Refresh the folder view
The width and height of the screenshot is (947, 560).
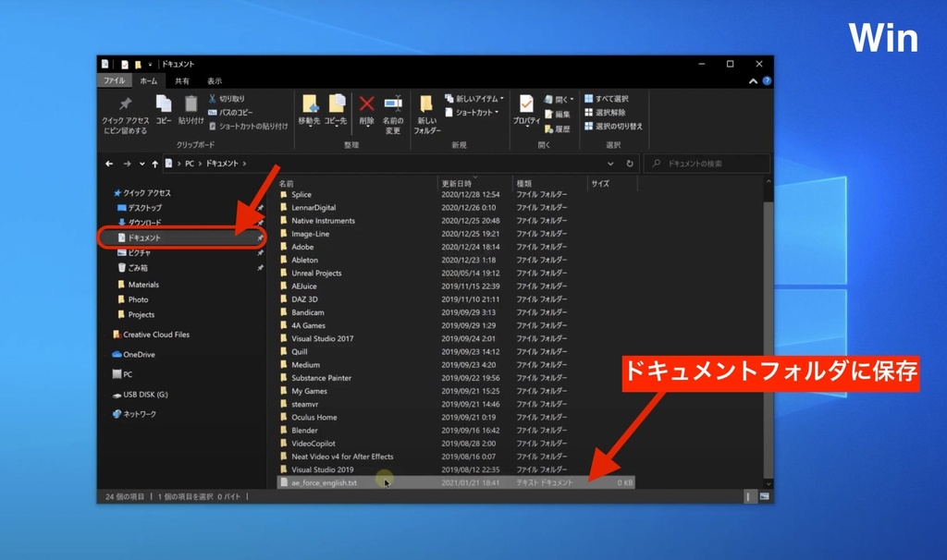tap(630, 163)
